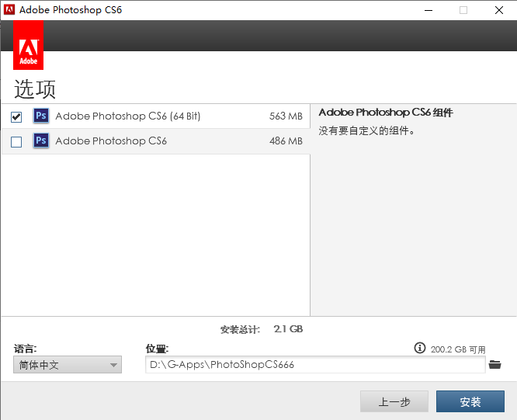Click the 没有要自定义的组件 message
Screen dimensions: 517x420
point(366,131)
